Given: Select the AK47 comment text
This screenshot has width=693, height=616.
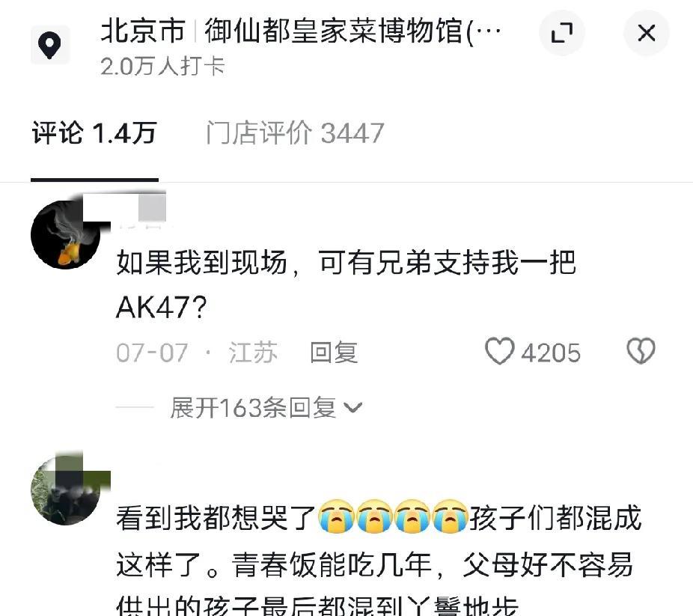Looking at the screenshot, I should 346,284.
